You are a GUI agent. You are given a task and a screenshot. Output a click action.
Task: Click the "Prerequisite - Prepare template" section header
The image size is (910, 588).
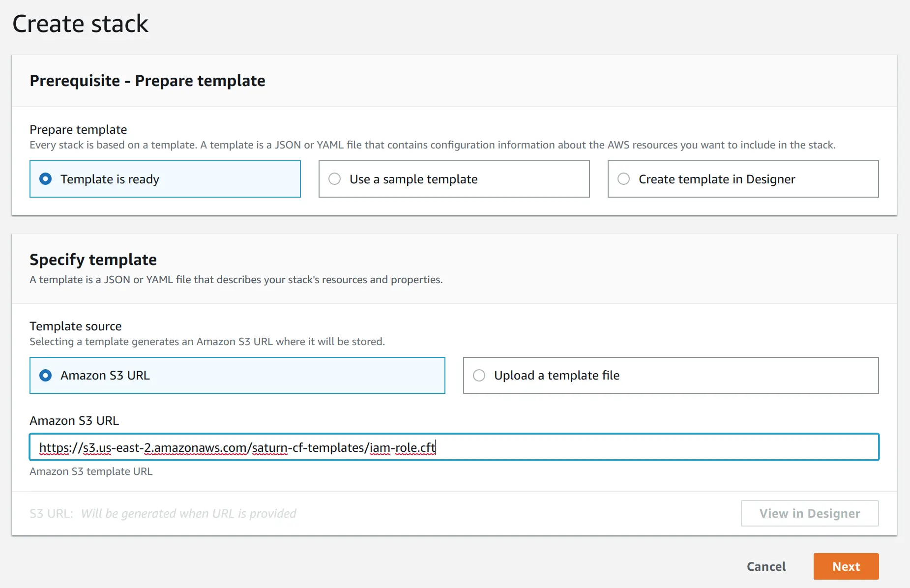point(147,81)
